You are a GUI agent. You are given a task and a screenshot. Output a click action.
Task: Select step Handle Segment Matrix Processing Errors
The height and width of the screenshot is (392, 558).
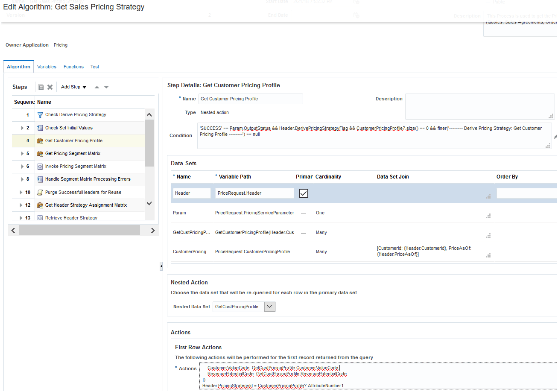78,179
